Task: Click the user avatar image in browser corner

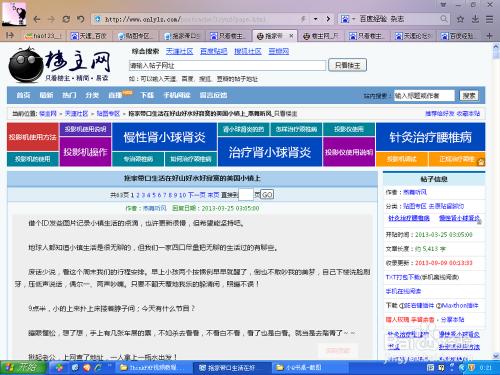Action: [x=14, y=13]
